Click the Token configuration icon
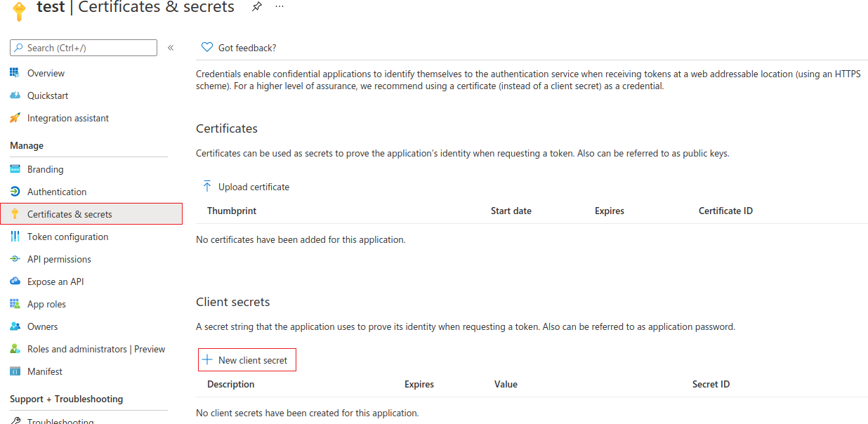 coord(15,237)
